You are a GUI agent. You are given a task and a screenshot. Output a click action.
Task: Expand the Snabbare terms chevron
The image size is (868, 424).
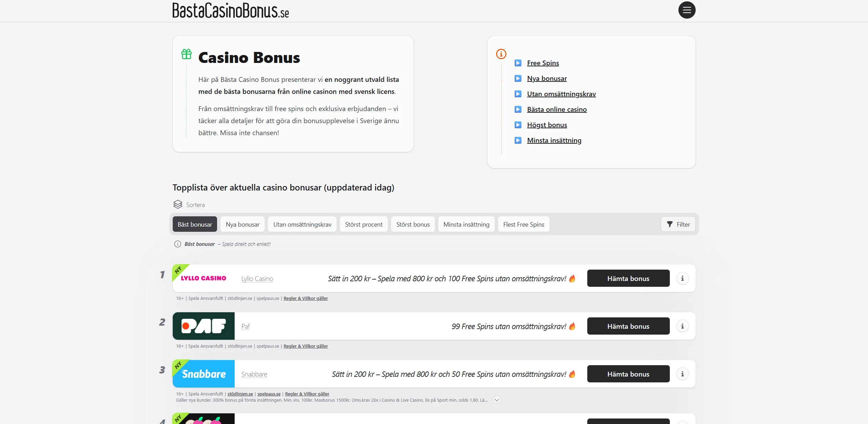coord(497,400)
